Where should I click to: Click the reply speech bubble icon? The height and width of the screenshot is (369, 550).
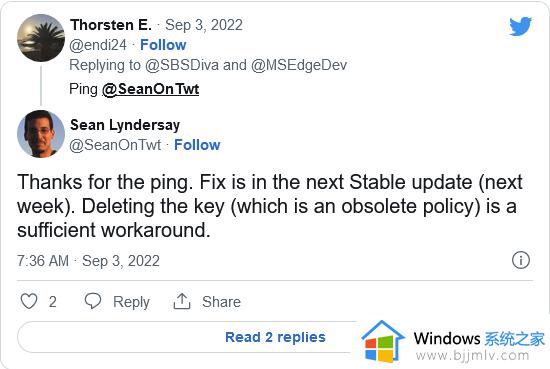pos(93,301)
